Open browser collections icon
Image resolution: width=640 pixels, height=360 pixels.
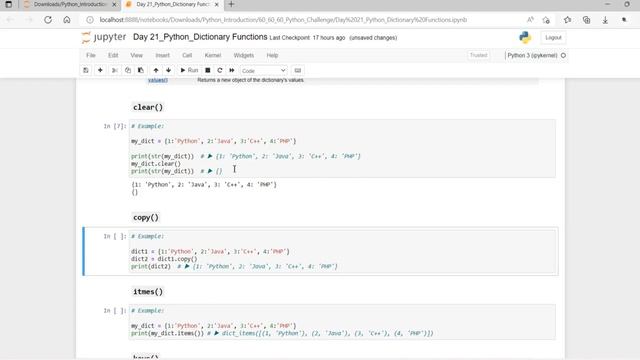[587, 20]
